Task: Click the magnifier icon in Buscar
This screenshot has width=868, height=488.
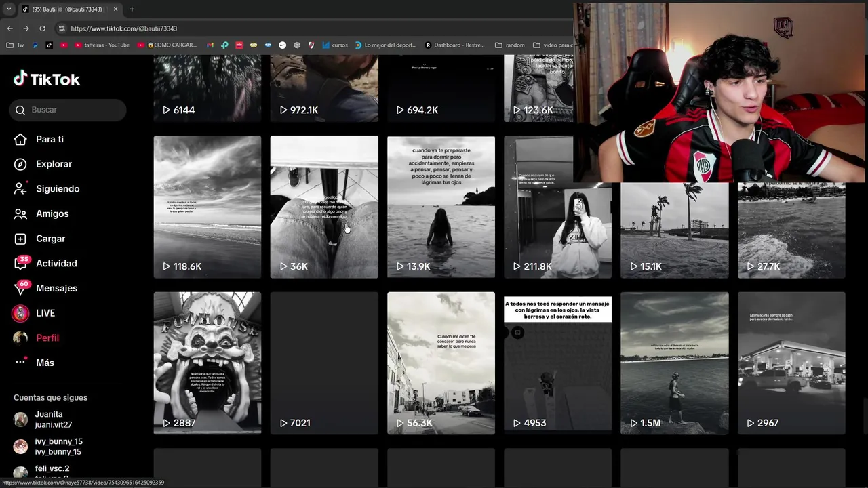Action: (x=20, y=110)
